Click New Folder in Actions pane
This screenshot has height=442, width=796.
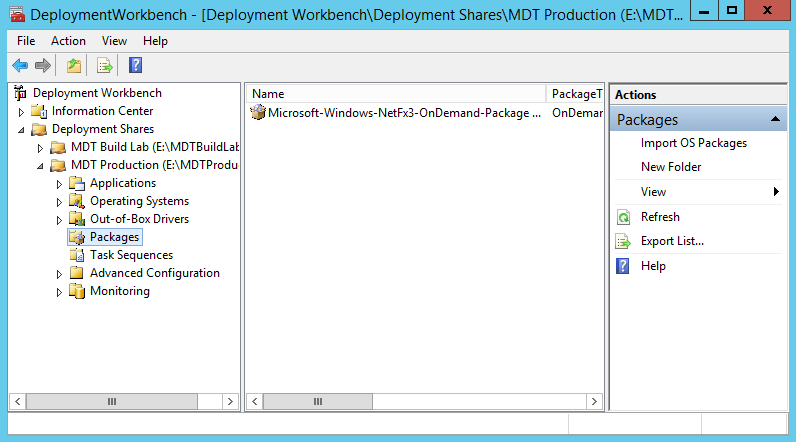pyautogui.click(x=671, y=167)
